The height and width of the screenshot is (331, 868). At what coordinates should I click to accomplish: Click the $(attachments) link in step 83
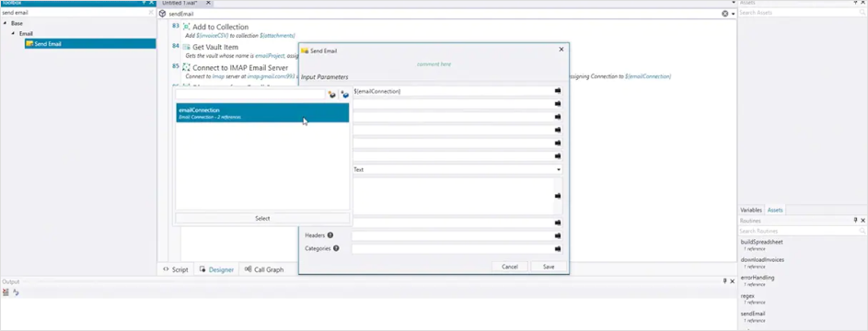pyautogui.click(x=277, y=35)
